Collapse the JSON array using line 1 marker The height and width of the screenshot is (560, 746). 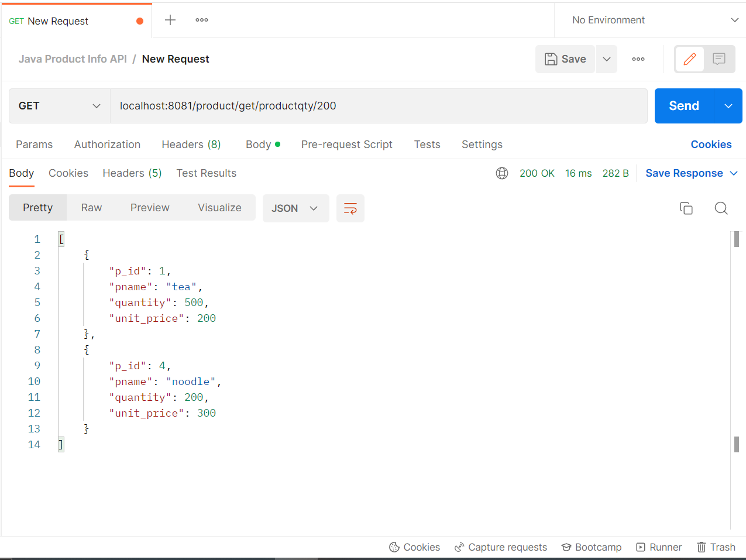click(61, 238)
